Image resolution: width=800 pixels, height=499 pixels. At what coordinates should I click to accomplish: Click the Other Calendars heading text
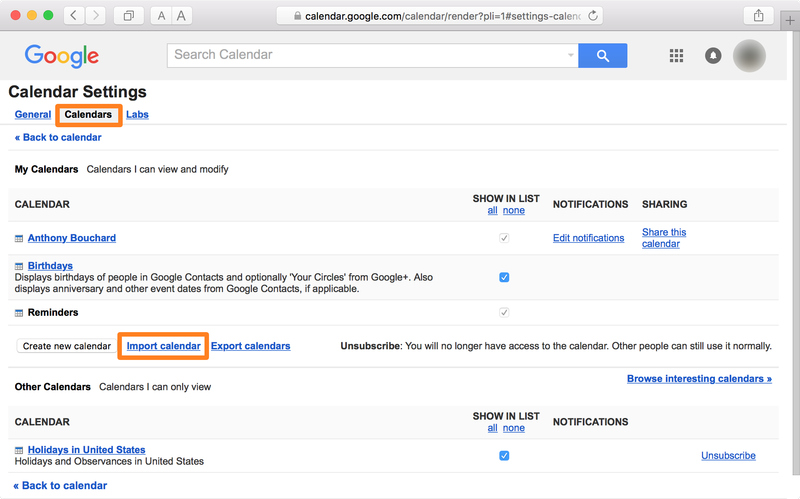click(x=53, y=387)
